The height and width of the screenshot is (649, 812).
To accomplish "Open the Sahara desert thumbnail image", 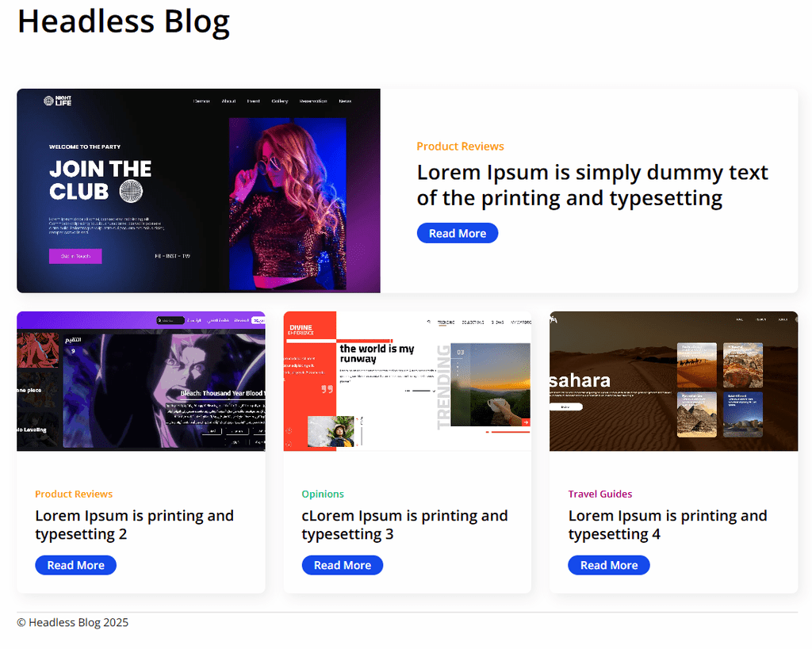I will [673, 381].
